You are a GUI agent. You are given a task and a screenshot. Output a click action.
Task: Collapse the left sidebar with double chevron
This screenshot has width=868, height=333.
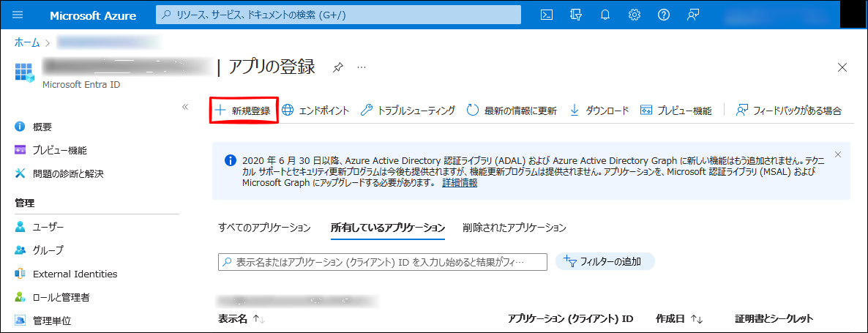click(185, 107)
